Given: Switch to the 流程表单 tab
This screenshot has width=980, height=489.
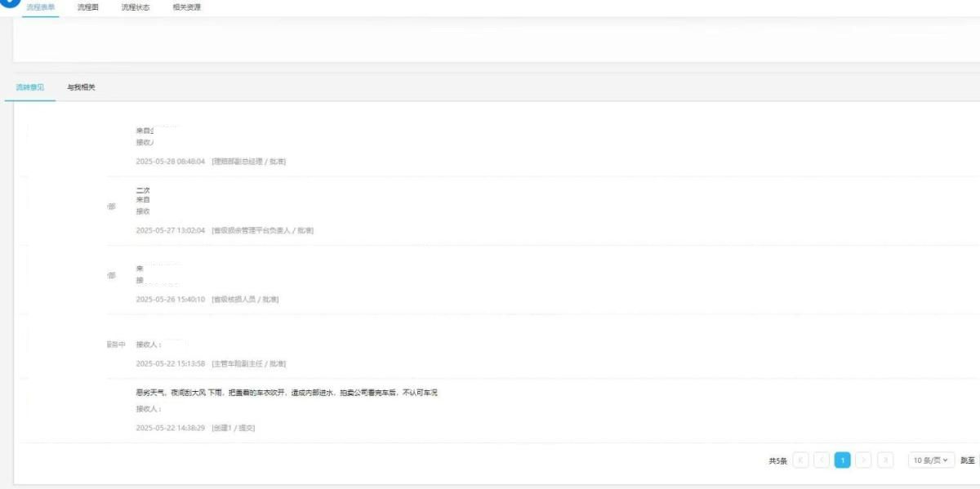Looking at the screenshot, I should click(x=40, y=7).
